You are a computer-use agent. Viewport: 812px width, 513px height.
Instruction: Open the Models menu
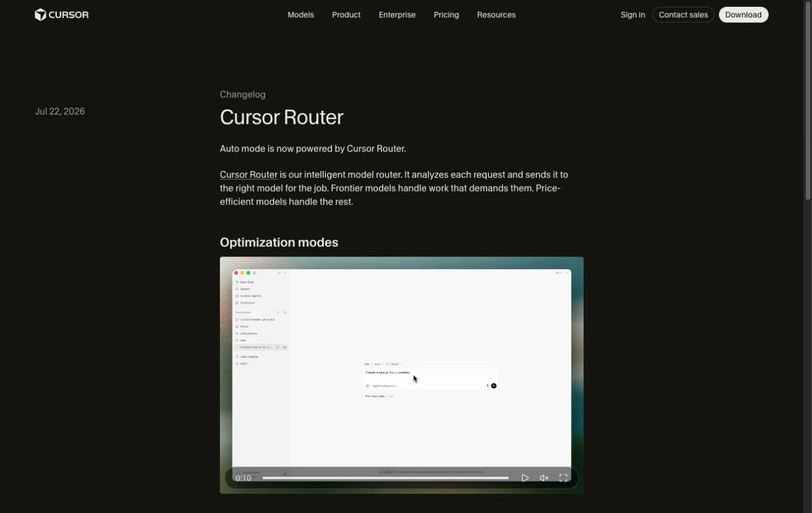(300, 15)
